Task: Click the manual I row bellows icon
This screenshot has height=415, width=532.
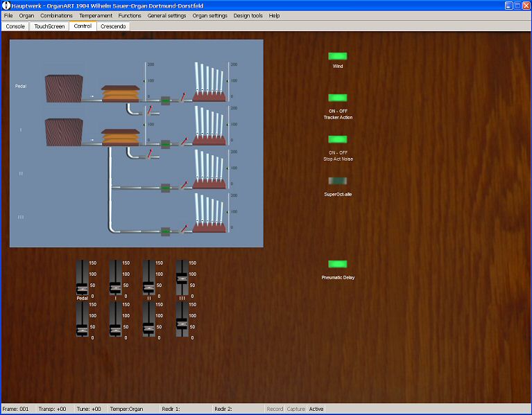Action: point(120,138)
